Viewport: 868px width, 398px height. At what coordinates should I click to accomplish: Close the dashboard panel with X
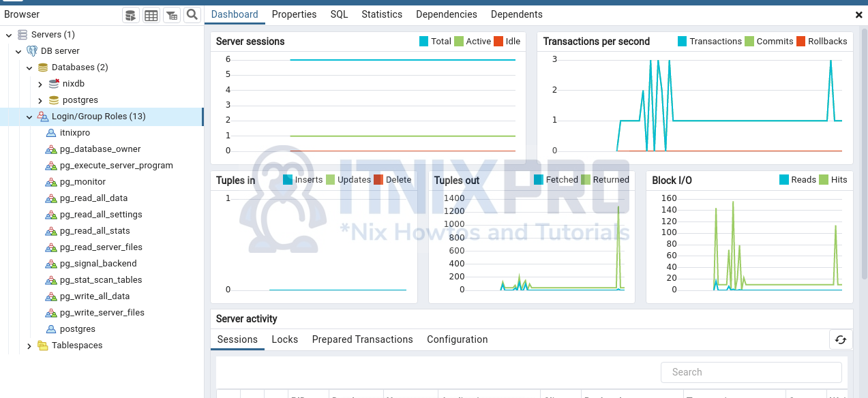(x=858, y=14)
